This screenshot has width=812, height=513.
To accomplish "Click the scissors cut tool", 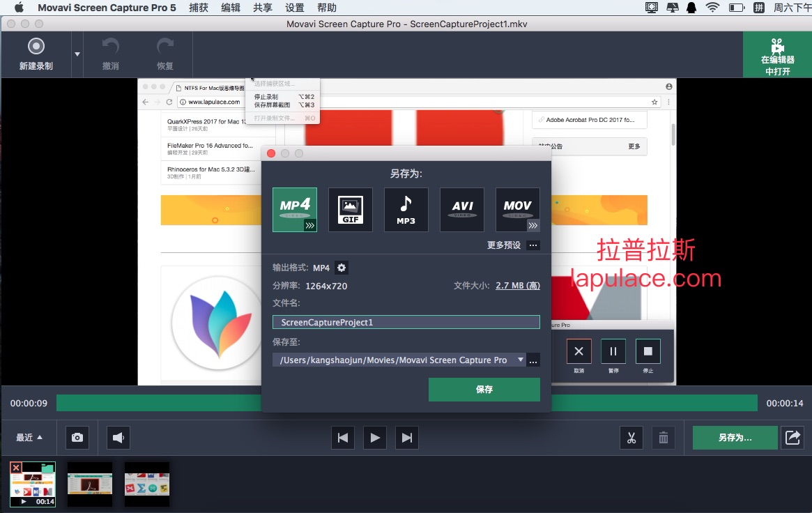I will click(631, 438).
